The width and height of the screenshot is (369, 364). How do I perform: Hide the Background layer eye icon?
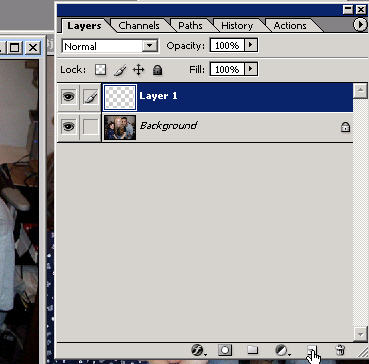68,127
